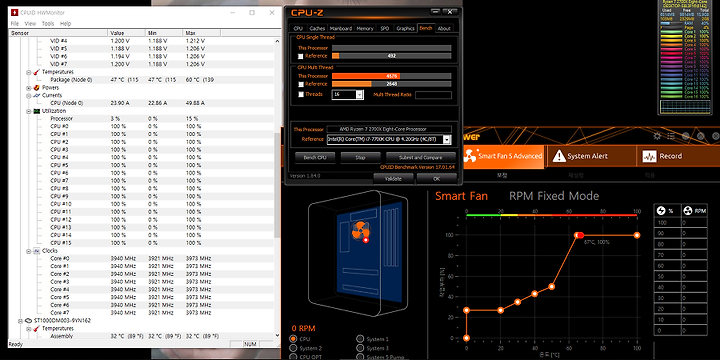Select the fan curve point at 20°C
The width and height of the screenshot is (720, 360).
coord(501,310)
